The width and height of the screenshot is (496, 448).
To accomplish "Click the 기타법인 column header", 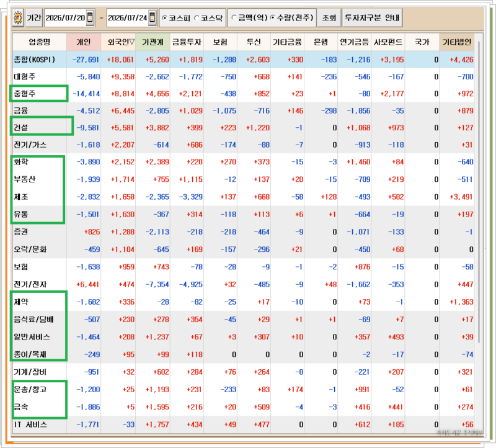I will tap(457, 42).
